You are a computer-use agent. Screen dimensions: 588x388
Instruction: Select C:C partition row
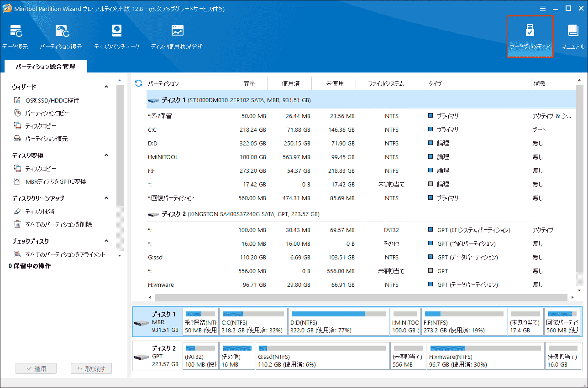361,129
